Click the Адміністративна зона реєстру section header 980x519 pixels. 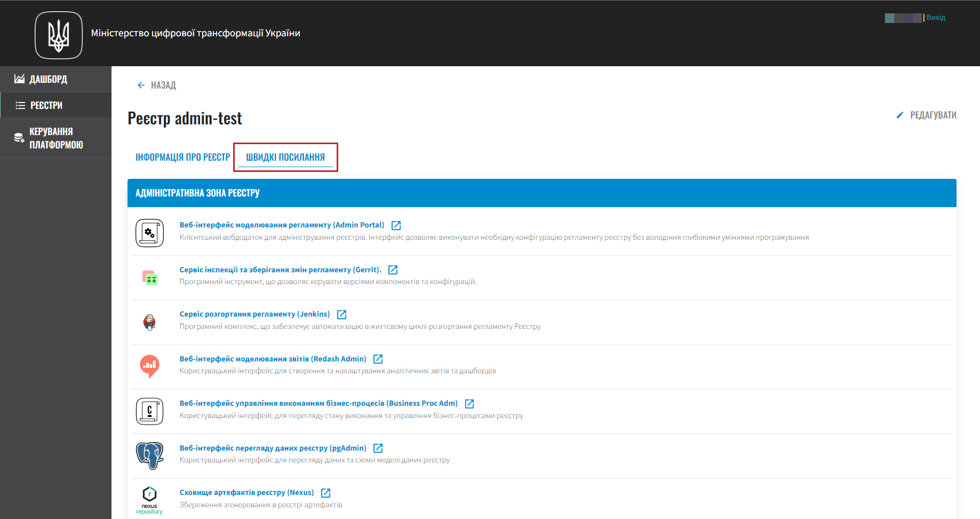(x=541, y=193)
